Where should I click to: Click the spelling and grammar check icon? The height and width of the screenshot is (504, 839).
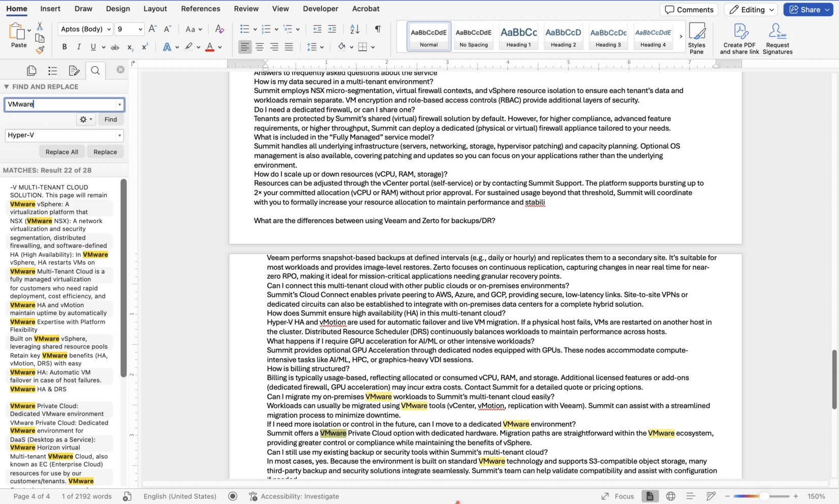click(x=128, y=496)
